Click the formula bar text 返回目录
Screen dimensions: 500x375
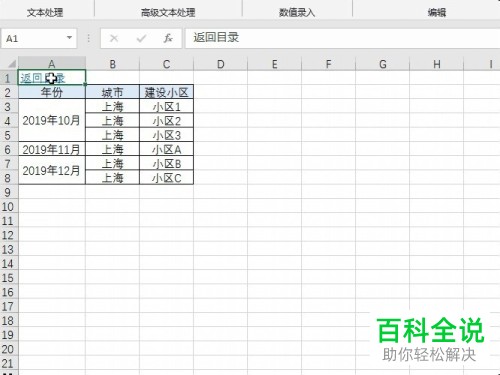click(216, 37)
